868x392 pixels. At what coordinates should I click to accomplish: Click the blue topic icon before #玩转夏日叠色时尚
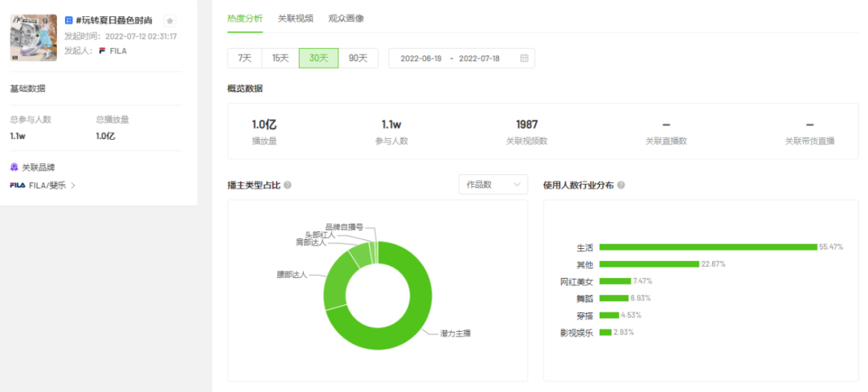[68, 20]
